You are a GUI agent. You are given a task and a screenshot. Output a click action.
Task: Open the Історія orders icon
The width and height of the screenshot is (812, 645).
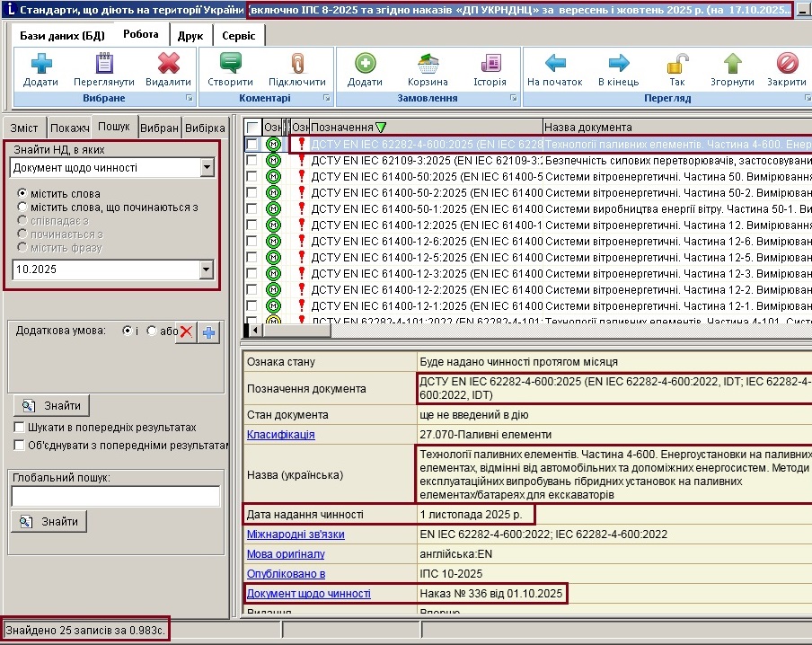[490, 65]
